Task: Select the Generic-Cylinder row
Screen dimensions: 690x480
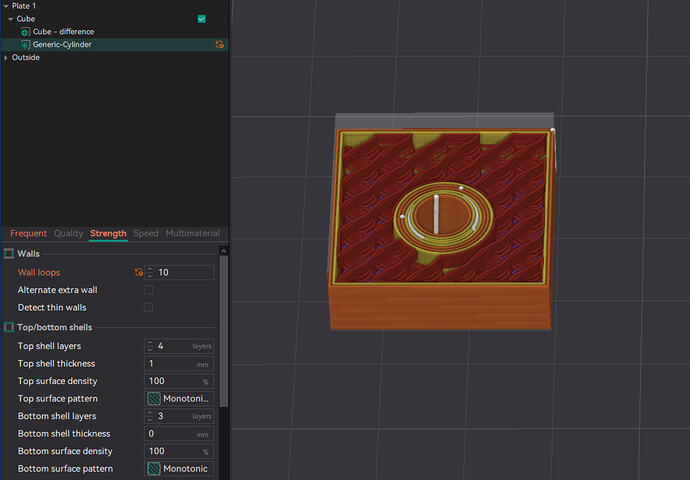Action: pyautogui.click(x=114, y=44)
